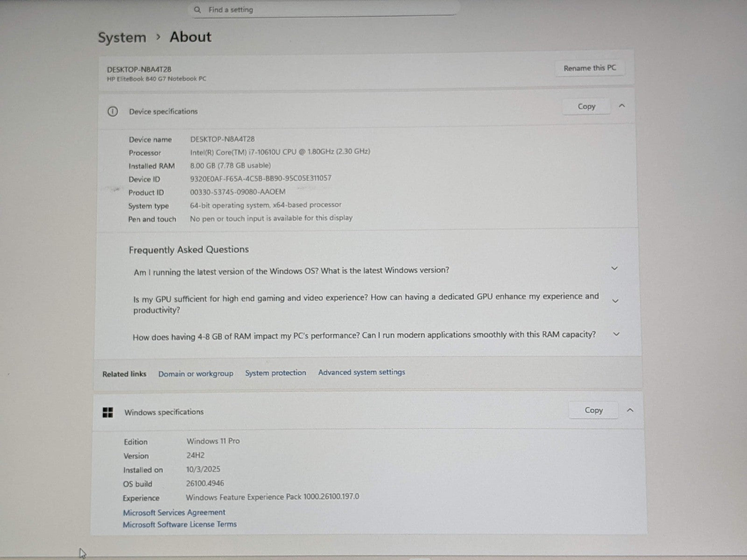
Task: Expand the 4-8 GB RAM FAQ question
Action: point(616,334)
